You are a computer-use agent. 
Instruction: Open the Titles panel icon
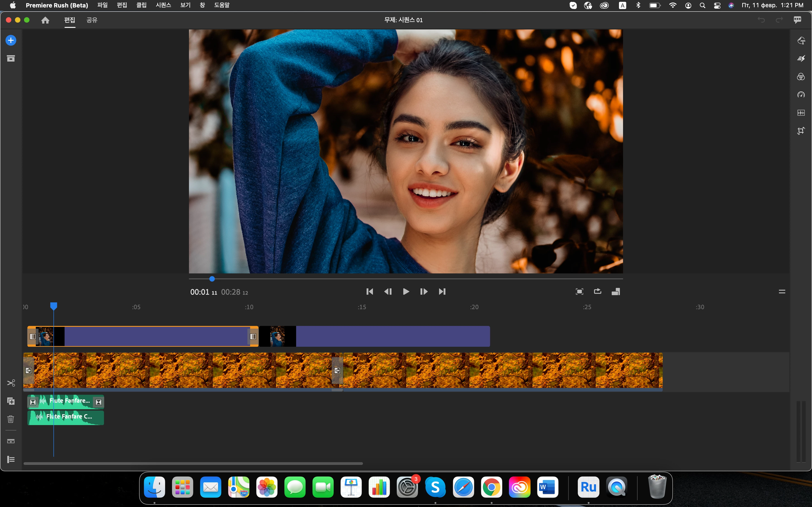pos(801,41)
